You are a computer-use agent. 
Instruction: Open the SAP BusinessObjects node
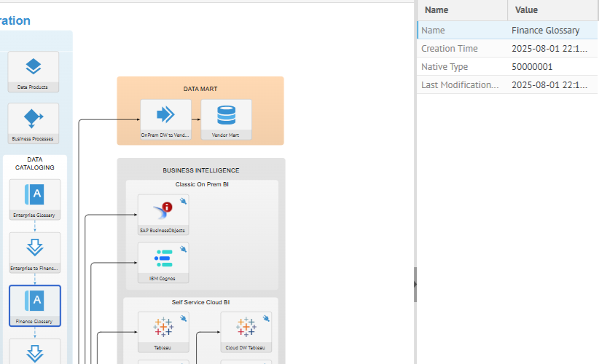click(163, 212)
